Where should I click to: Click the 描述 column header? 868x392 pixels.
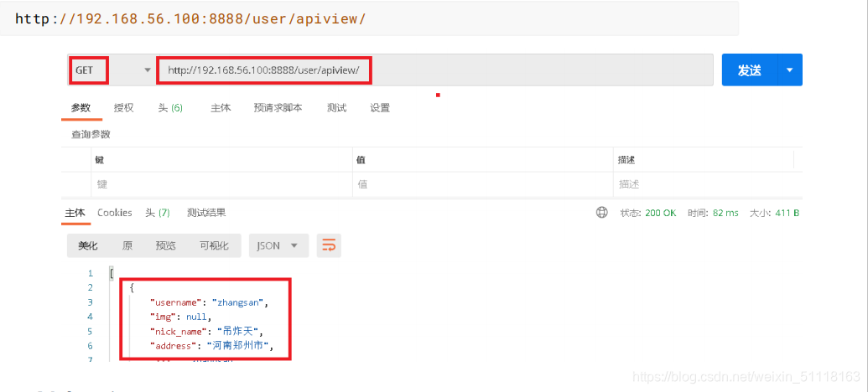pos(626,160)
